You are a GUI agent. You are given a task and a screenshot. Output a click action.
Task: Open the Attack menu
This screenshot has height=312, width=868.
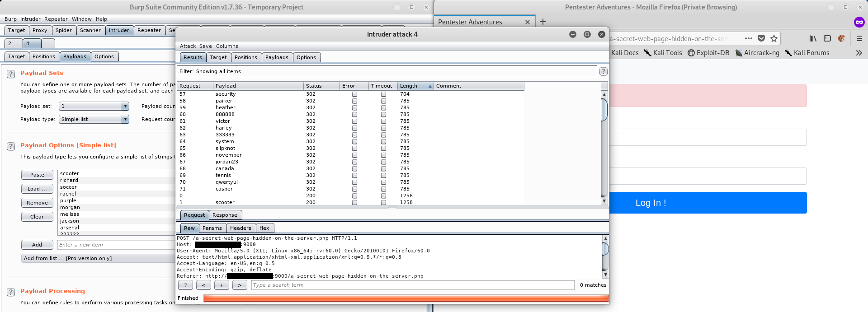(x=188, y=46)
